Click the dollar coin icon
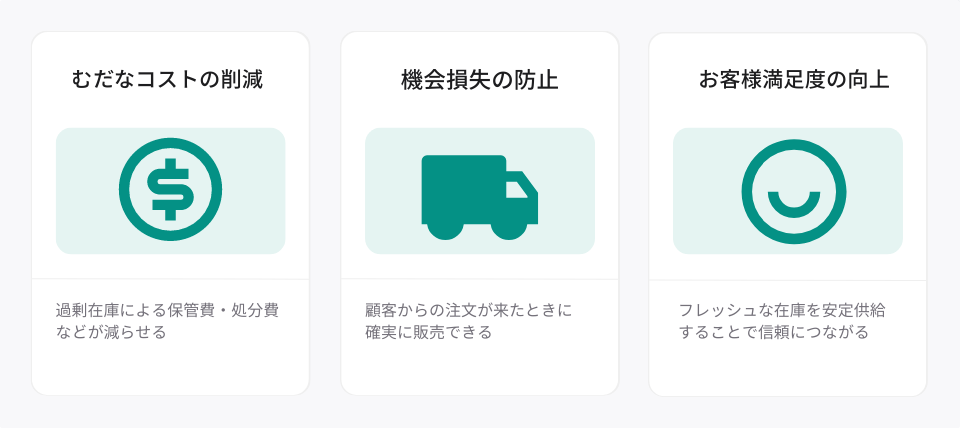This screenshot has width=960, height=428. pos(170,190)
